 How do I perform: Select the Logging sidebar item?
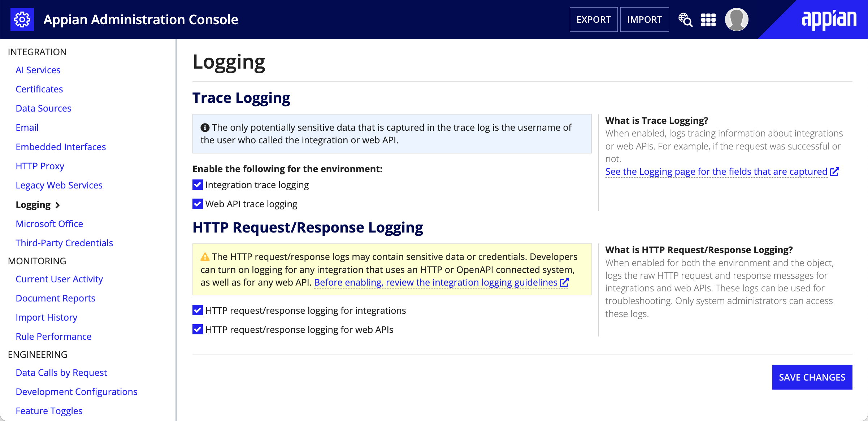pos(33,205)
